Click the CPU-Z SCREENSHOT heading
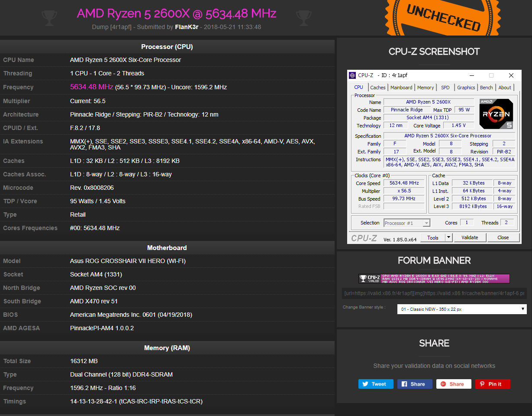532x416 pixels. tap(434, 52)
